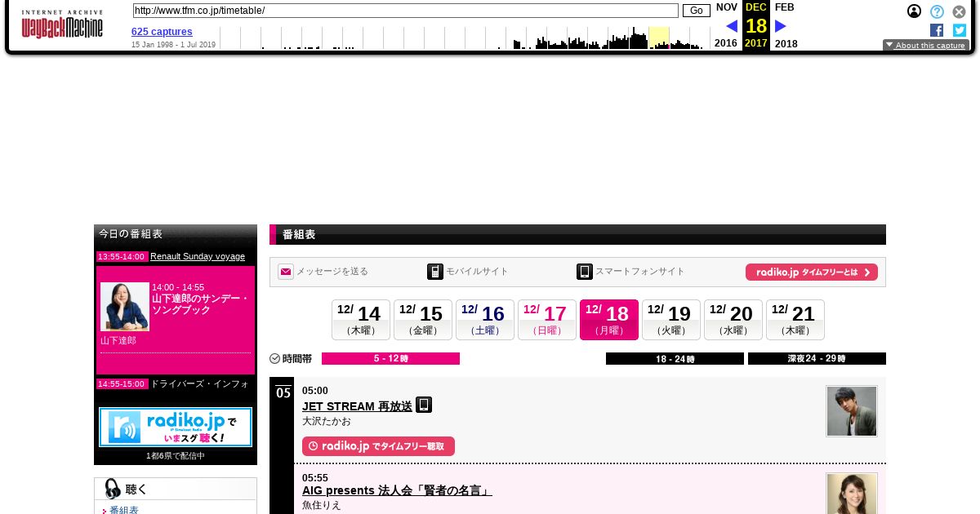Go to next capture with right arrow

pyautogui.click(x=781, y=26)
